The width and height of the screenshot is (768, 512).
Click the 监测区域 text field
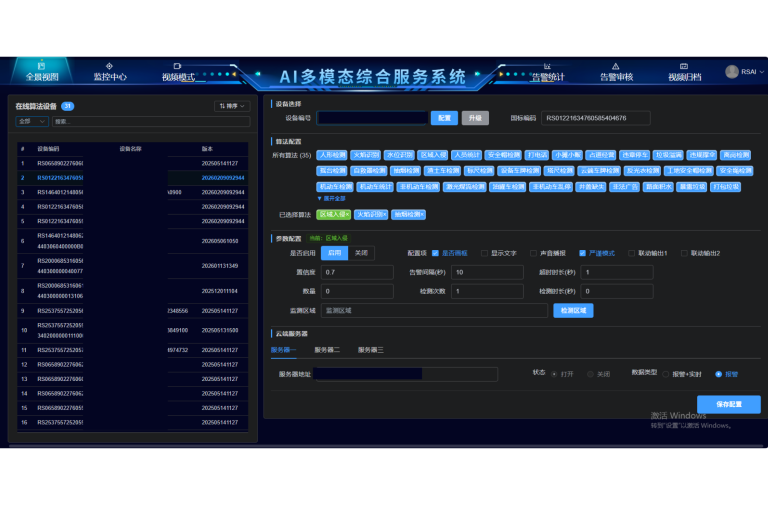[x=434, y=311]
